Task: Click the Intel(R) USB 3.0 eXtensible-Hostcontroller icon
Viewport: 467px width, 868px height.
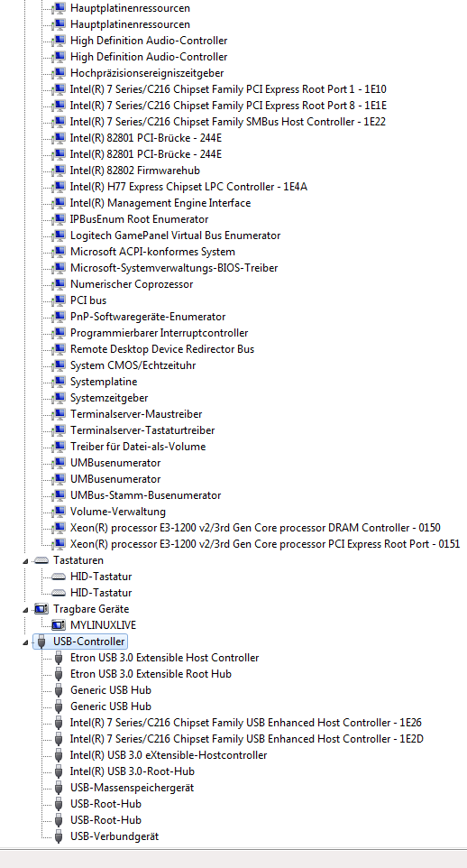Action: click(x=59, y=755)
